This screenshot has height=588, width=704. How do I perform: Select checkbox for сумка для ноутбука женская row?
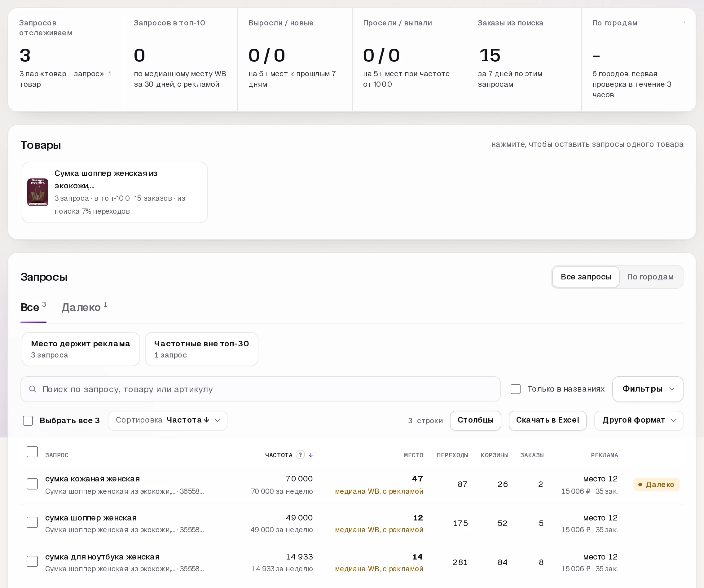(x=32, y=561)
